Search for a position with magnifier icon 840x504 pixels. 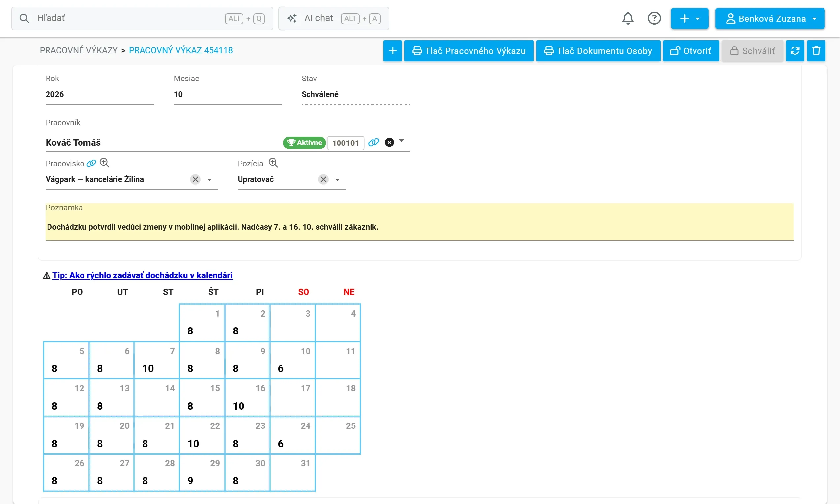point(273,163)
